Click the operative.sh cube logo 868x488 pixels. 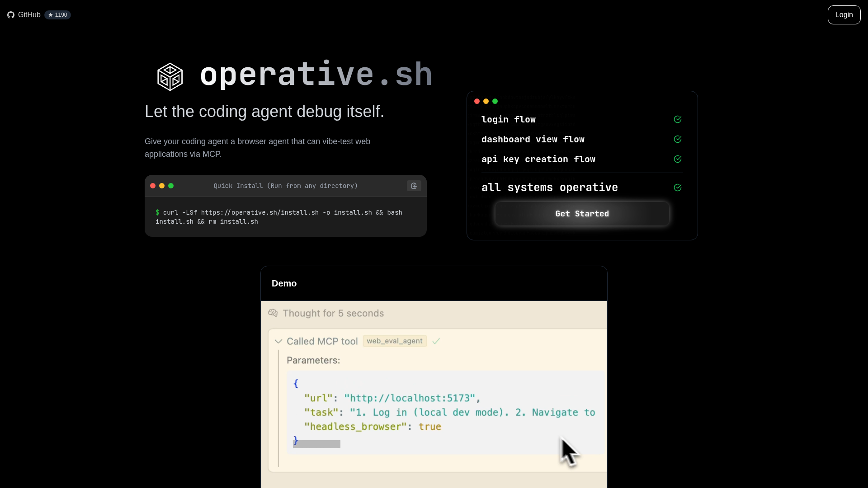click(x=170, y=76)
